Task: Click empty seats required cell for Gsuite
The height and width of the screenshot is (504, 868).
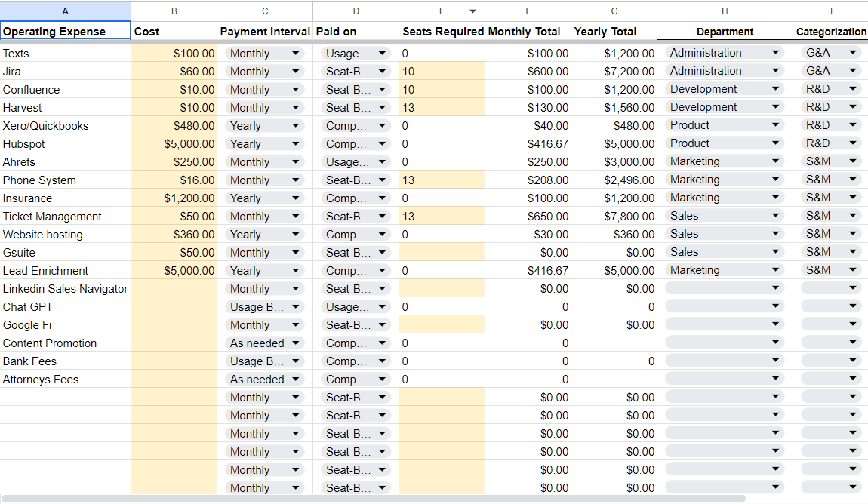Action: coord(442,253)
